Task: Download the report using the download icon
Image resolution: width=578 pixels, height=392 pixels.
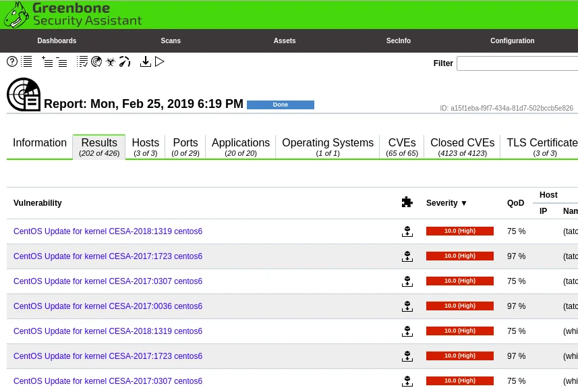Action: tap(146, 61)
